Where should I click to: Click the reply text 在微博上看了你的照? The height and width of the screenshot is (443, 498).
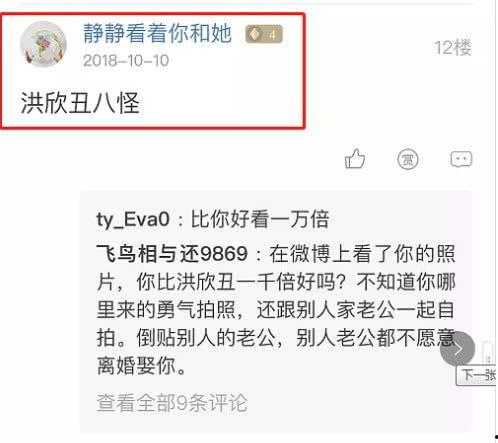coord(362,254)
